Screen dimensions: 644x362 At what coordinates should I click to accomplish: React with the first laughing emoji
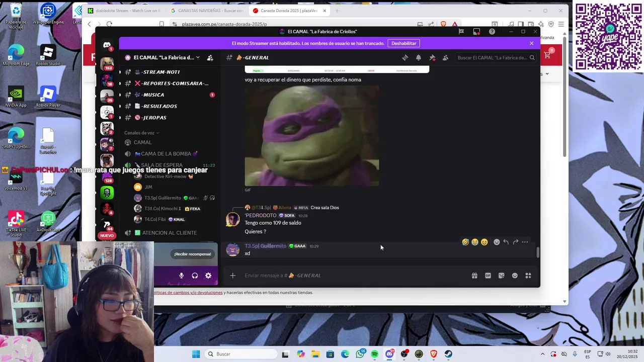coord(465,242)
